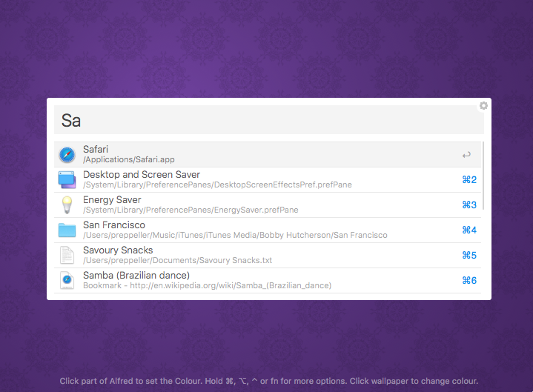Click the ⌘5 shortcut text

click(469, 256)
